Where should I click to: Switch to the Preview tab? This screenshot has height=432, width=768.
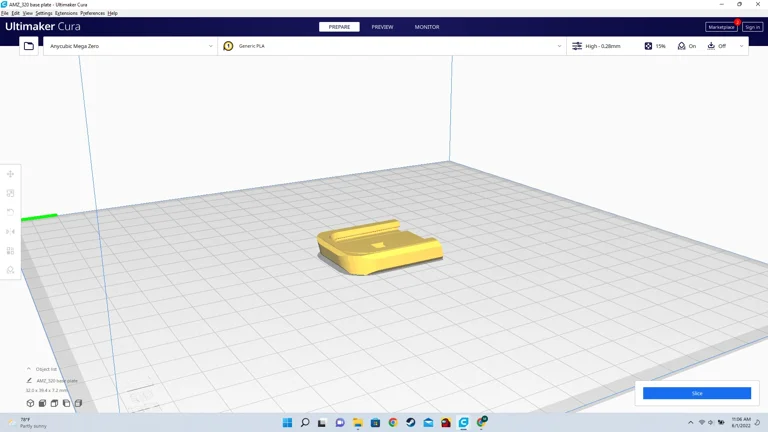382,27
